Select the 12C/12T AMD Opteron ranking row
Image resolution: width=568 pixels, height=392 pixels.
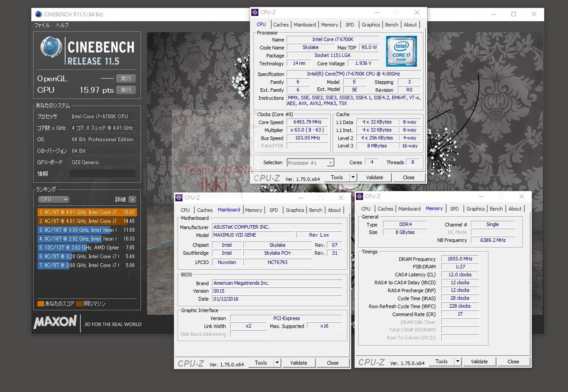tap(87, 248)
